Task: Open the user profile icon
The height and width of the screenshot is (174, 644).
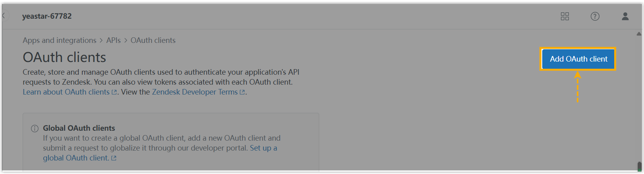Action: 625,16
